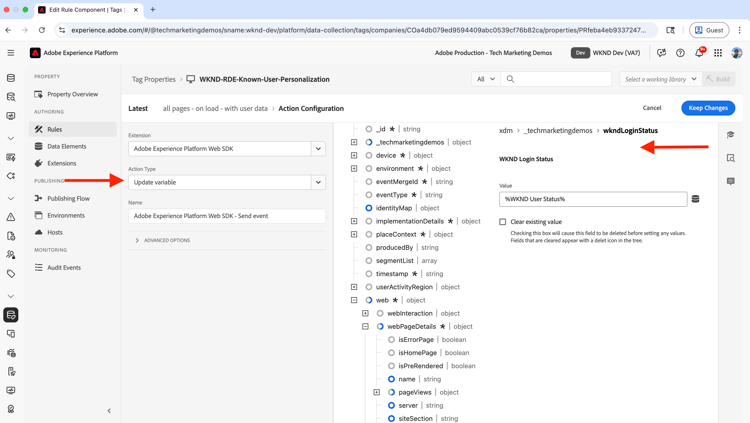Image resolution: width=750 pixels, height=423 pixels.
Task: Click the data element stack icon beside Value
Action: (695, 199)
